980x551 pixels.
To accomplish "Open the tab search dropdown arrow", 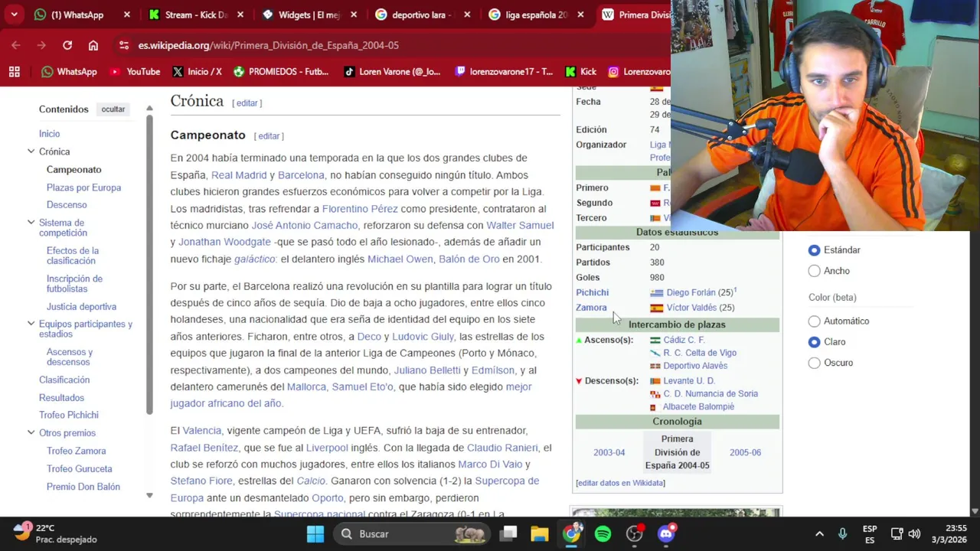I will tap(14, 15).
